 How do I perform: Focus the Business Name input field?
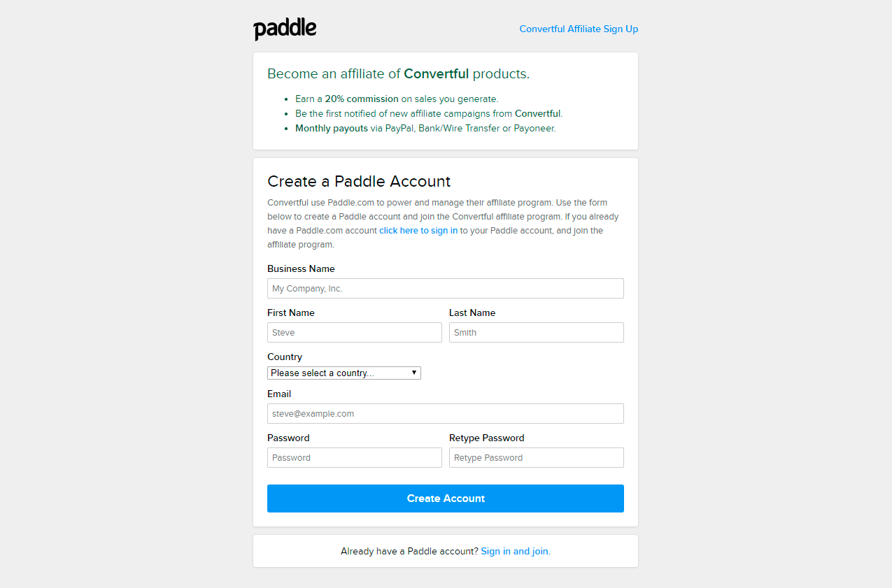pos(446,289)
